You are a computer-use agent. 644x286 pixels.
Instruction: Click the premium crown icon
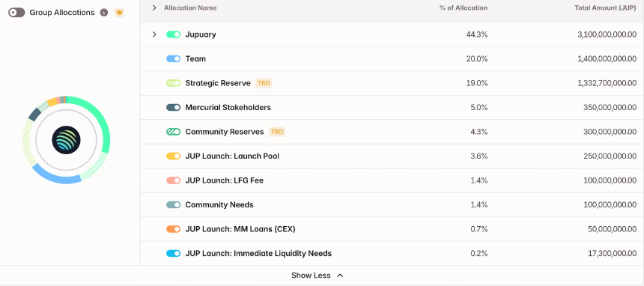[119, 13]
